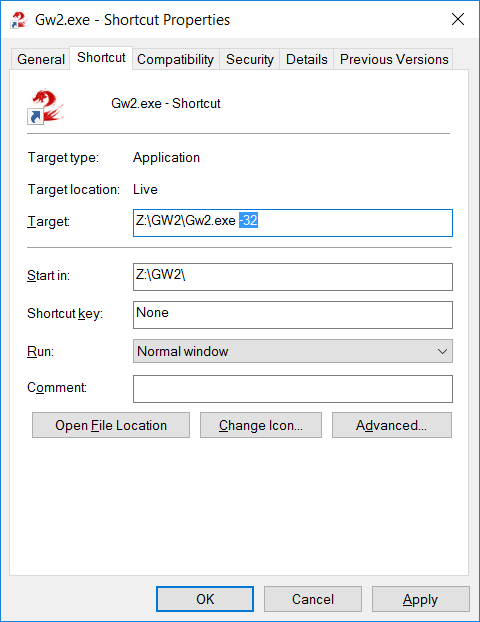Click the 'Shortcut key:' label

[x=65, y=313]
